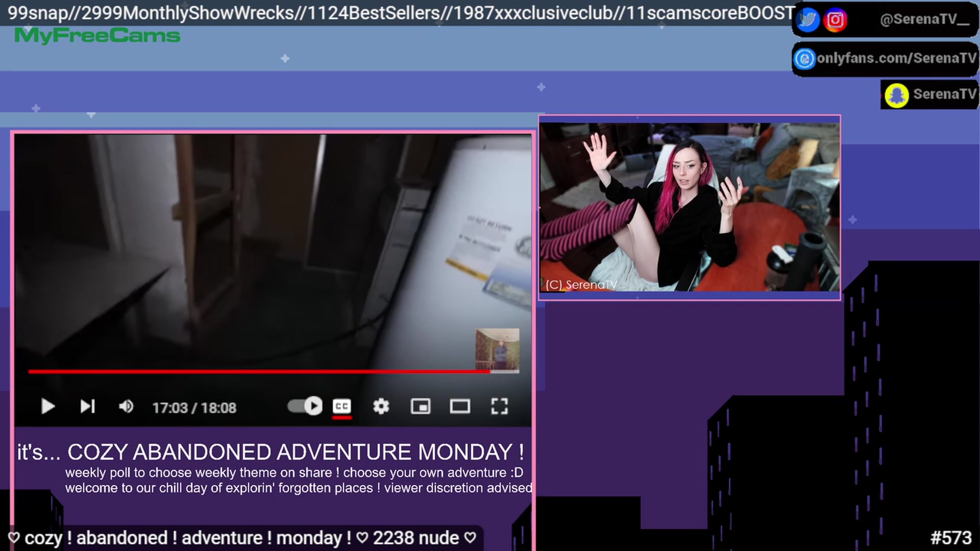Click the MyFreeCams logo

click(x=97, y=36)
